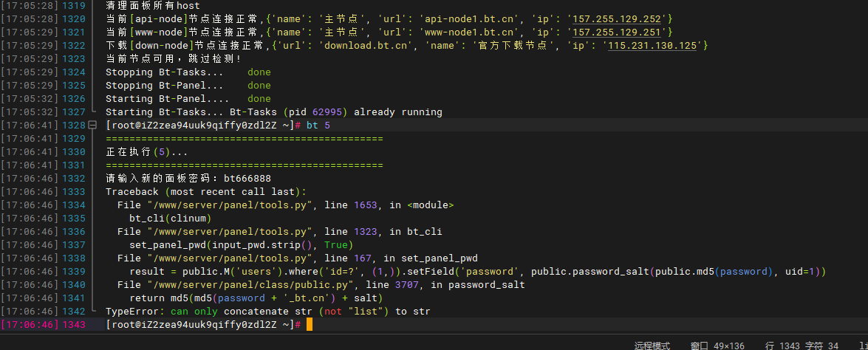Click the 'bt 5' command text
Screen dimensions: 868x350
(318, 126)
